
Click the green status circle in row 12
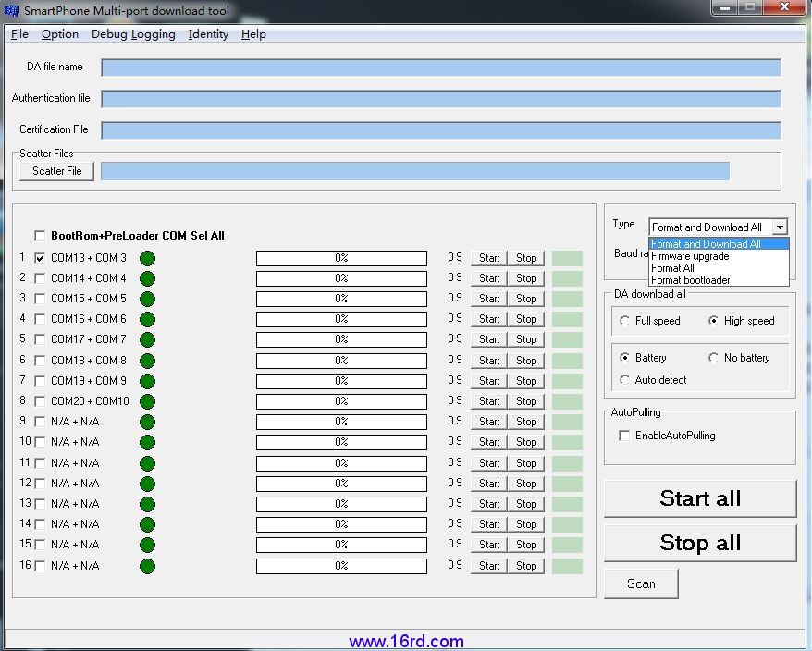click(147, 484)
